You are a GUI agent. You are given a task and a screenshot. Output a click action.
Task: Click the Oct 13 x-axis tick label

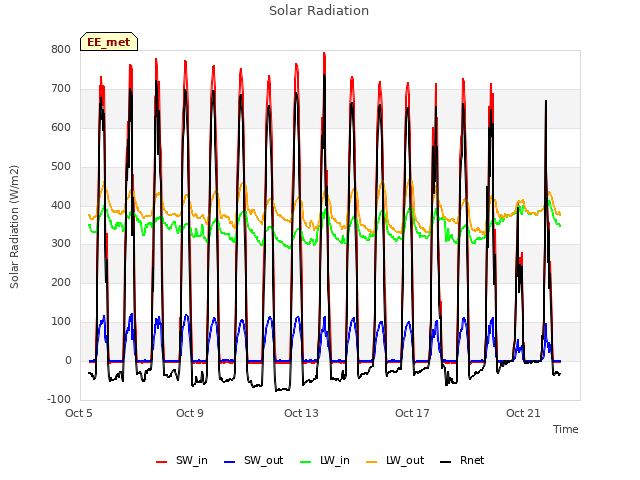point(301,413)
